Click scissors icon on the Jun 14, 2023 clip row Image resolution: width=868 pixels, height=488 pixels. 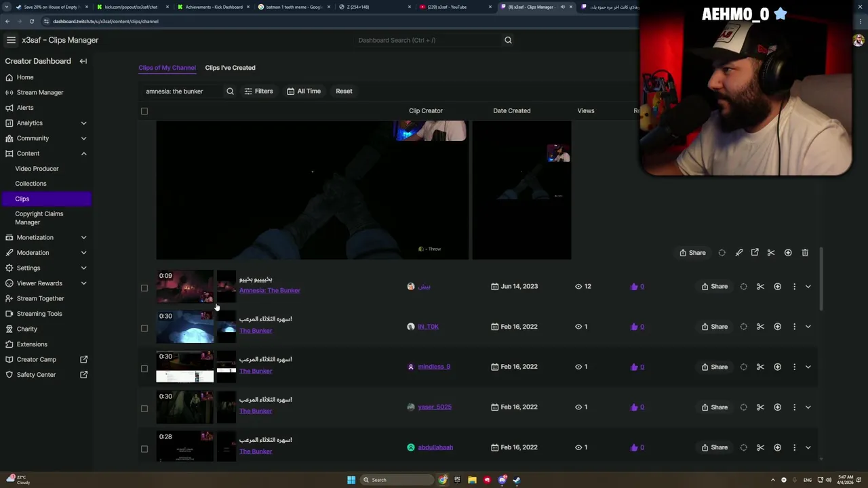click(760, 287)
